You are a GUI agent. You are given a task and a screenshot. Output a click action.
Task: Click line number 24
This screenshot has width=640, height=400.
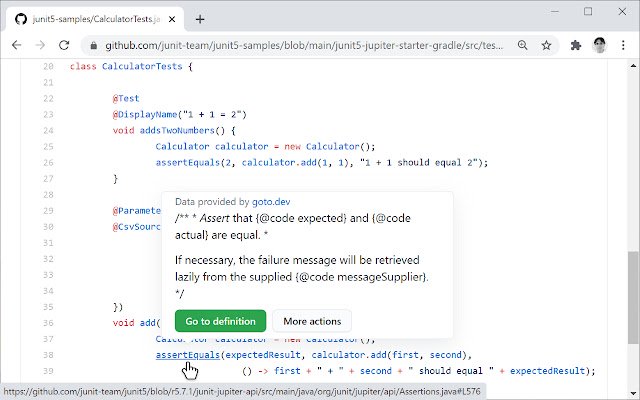point(48,131)
